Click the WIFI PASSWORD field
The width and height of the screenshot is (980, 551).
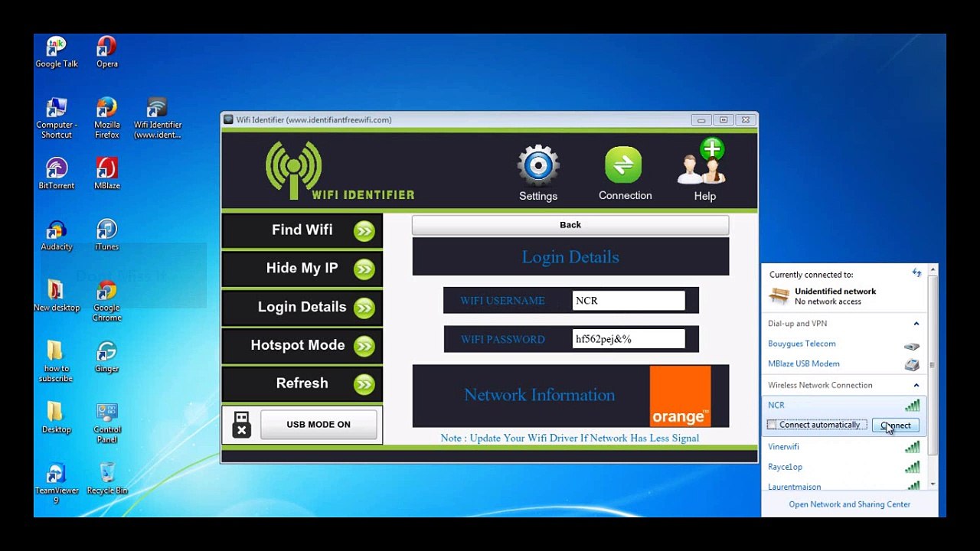629,339
